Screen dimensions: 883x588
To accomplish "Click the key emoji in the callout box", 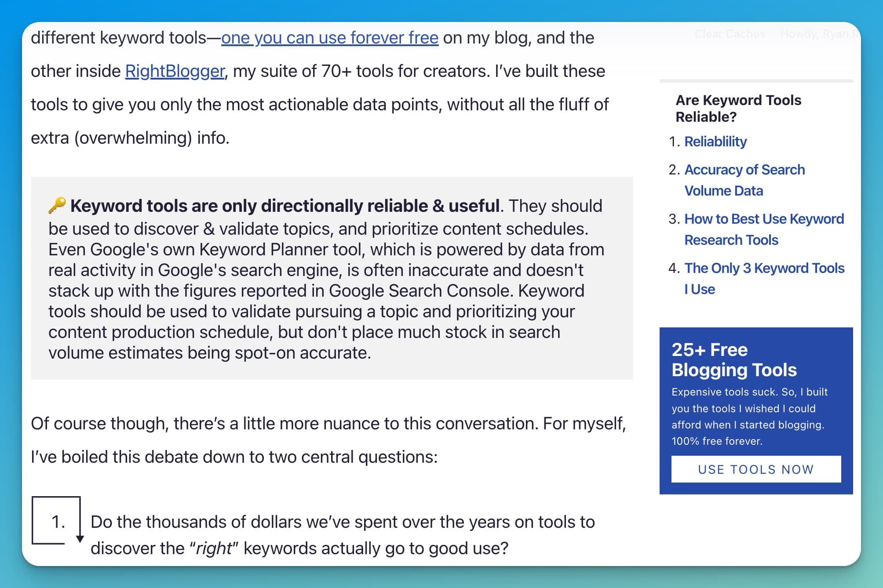I will tap(57, 205).
